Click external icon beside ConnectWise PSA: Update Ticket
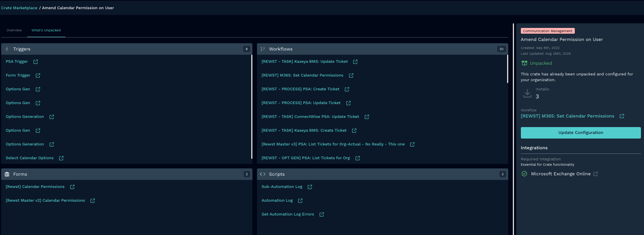The width and height of the screenshot is (644, 235). tap(367, 117)
